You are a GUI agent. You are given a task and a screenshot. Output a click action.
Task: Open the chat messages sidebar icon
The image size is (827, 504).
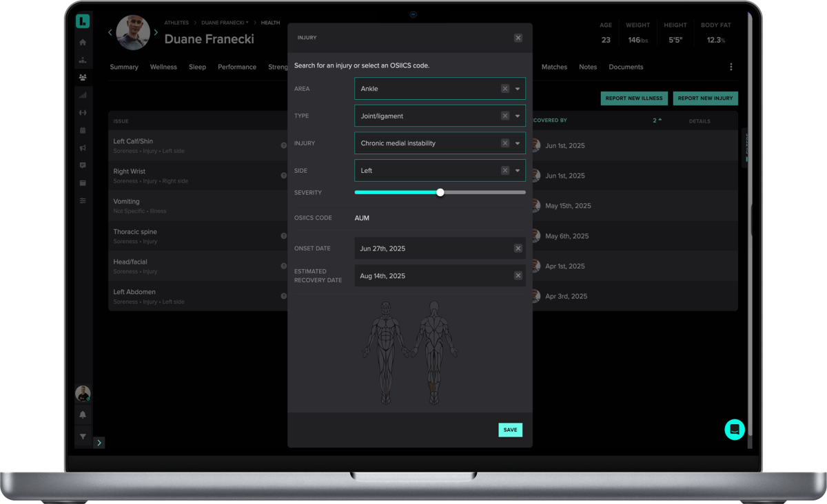pos(83,165)
